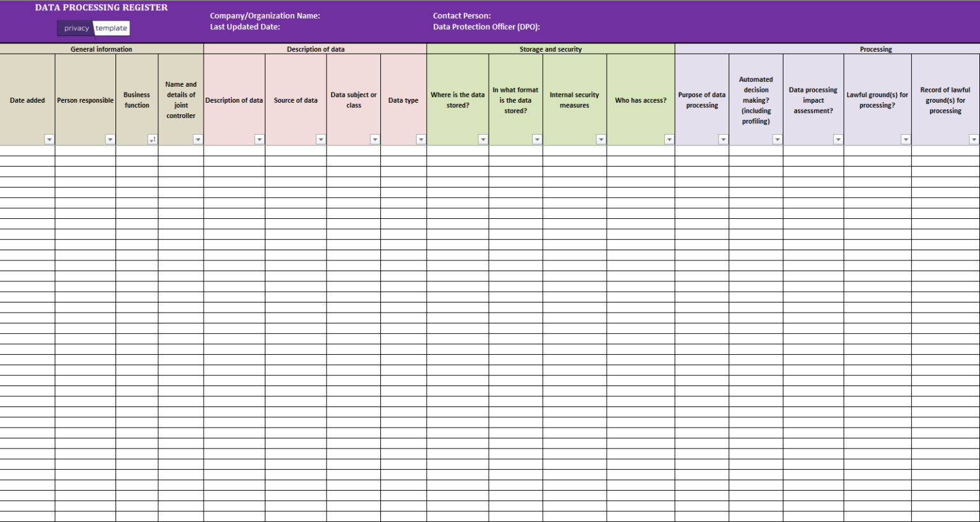Open the 'In what format is the data stored?' filter

click(538, 139)
